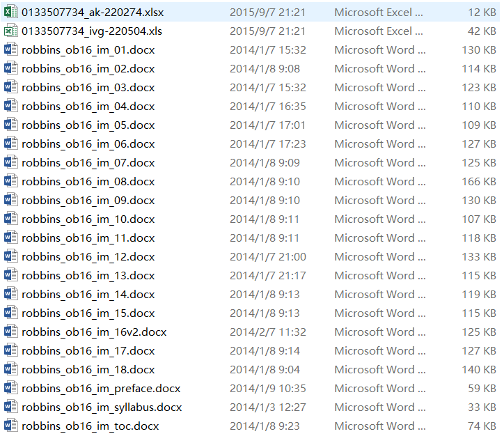
Task: Click the Word icon for robbins_ob16_im_05.docx
Action: tap(10, 125)
